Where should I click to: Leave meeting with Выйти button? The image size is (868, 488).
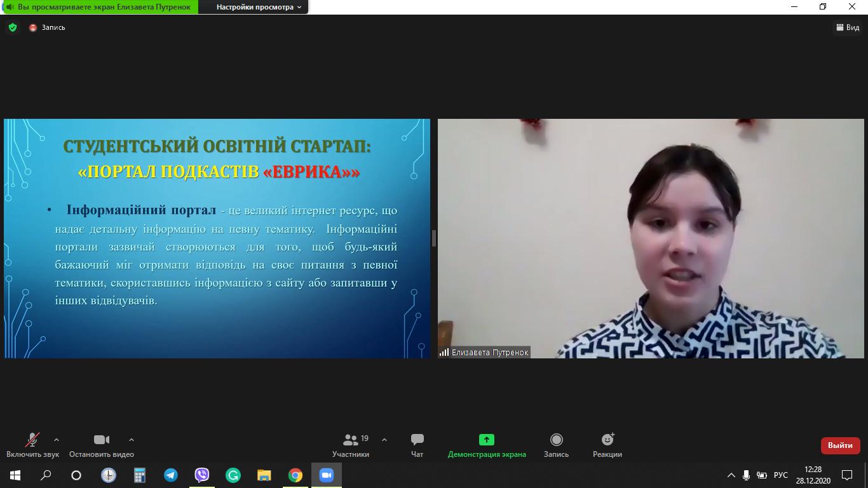coord(840,445)
